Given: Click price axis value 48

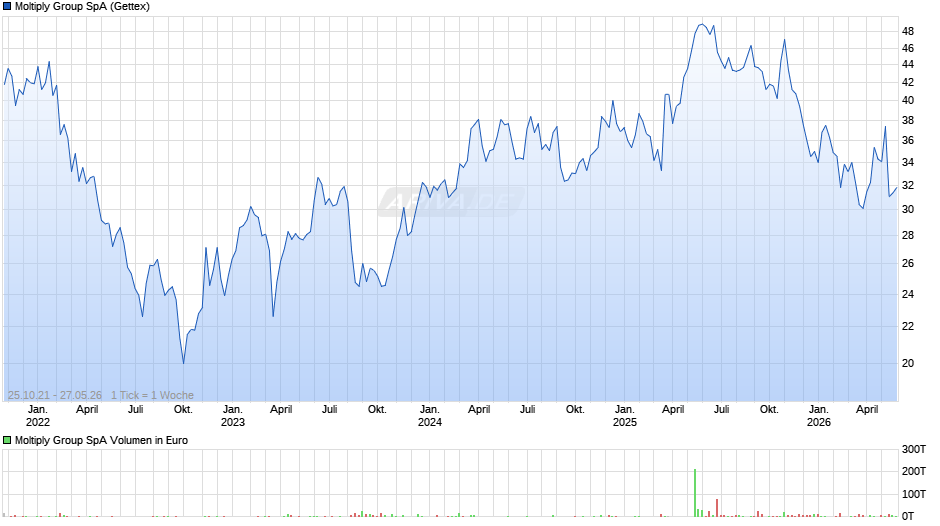Looking at the screenshot, I should pos(908,31).
